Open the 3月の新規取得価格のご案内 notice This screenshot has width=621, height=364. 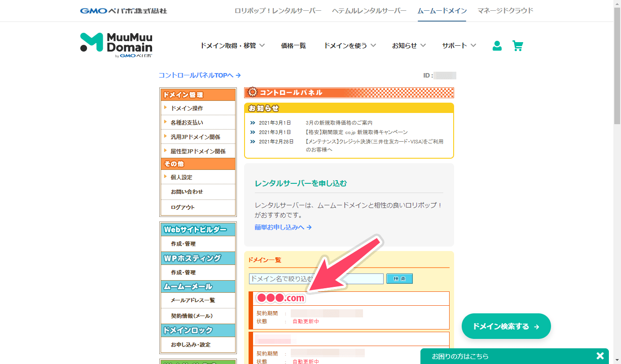339,122
